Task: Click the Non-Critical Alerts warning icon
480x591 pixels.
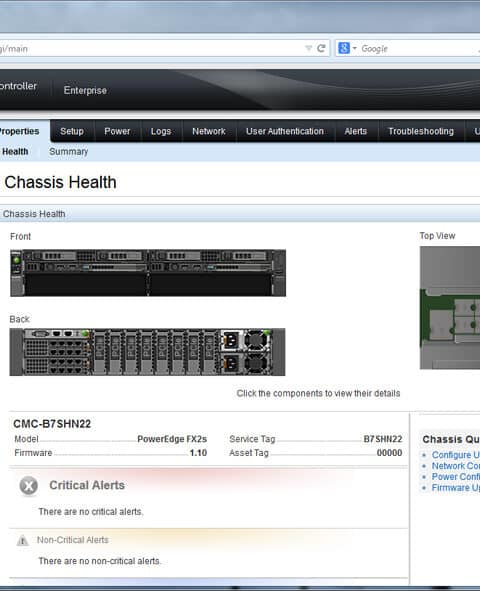Action: pos(23,540)
